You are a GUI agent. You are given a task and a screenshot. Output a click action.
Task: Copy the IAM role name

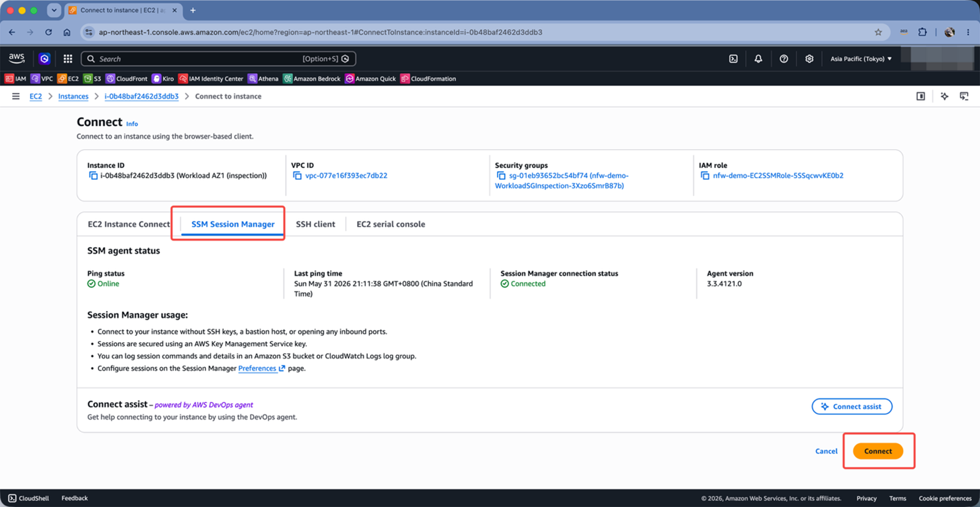705,175
